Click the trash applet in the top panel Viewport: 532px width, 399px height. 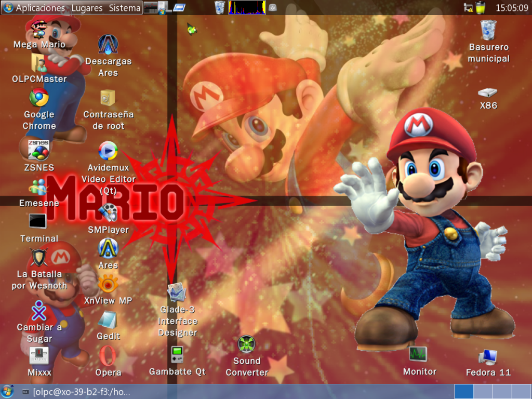[220, 7]
